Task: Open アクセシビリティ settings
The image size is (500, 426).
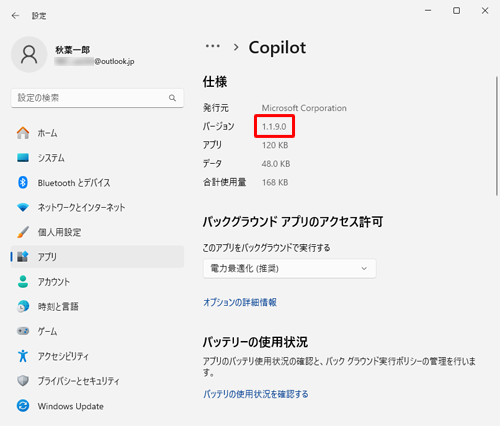Action: pyautogui.click(x=97, y=356)
